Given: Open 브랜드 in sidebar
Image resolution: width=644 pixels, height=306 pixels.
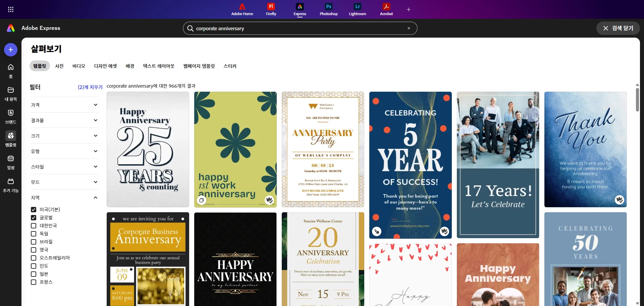Looking at the screenshot, I should tap(11, 117).
